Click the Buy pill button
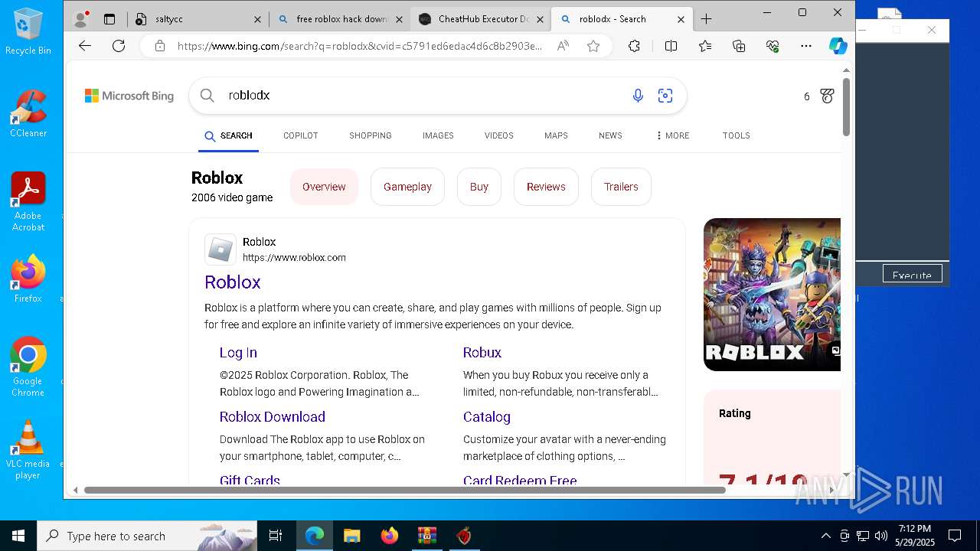This screenshot has height=551, width=980. point(479,187)
